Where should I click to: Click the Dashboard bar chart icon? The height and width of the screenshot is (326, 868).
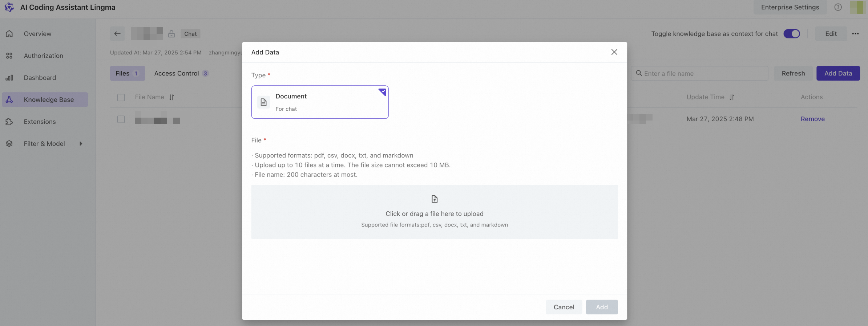pos(9,78)
